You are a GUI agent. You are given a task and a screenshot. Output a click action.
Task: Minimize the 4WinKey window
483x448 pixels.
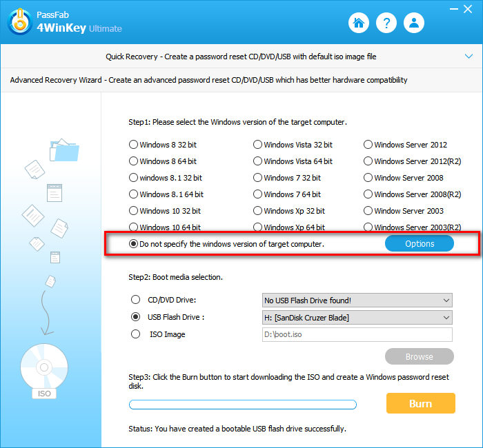pyautogui.click(x=454, y=9)
